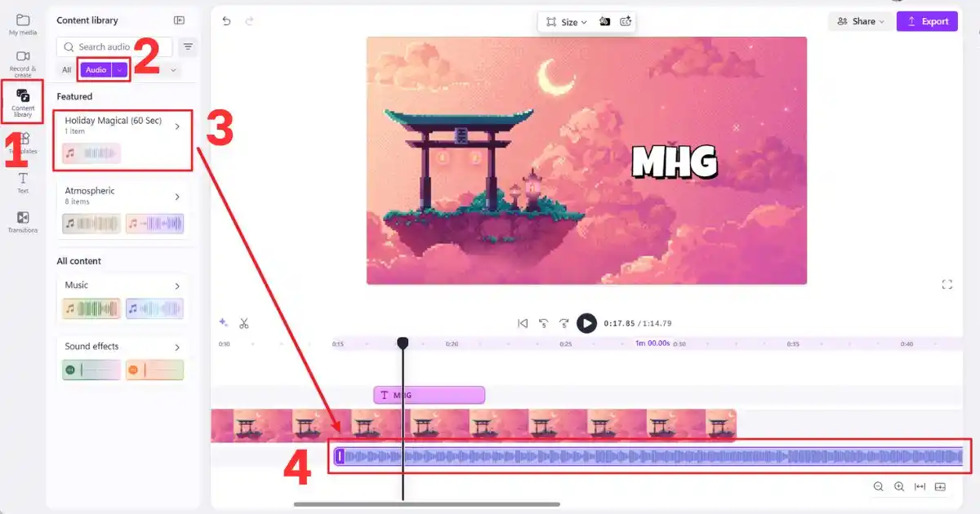Play the video preview

586,323
